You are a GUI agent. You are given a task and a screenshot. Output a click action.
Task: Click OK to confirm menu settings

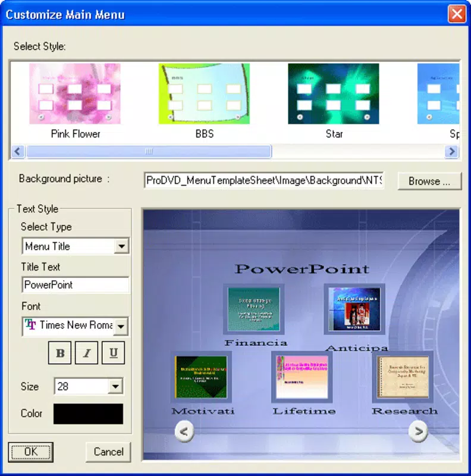[x=31, y=452]
